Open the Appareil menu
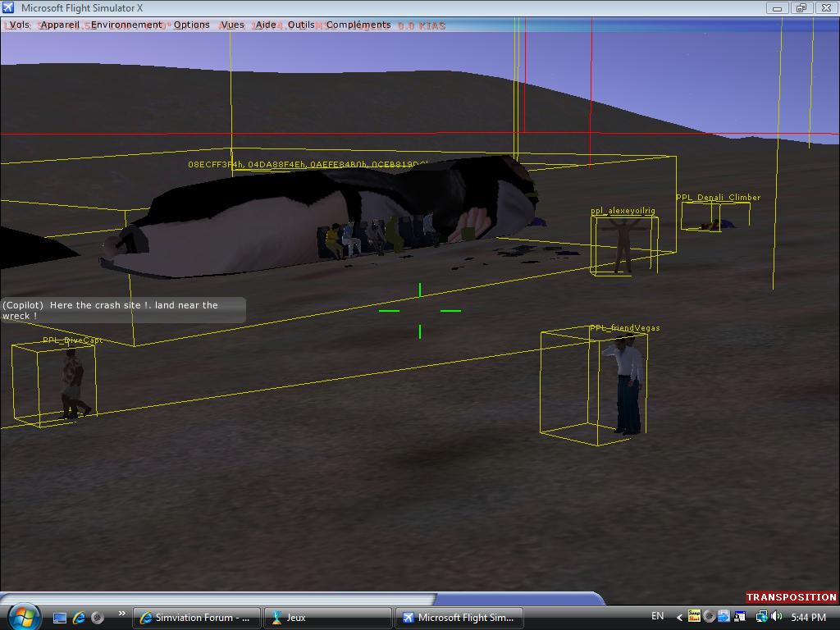The width and height of the screenshot is (840, 630). (x=60, y=25)
